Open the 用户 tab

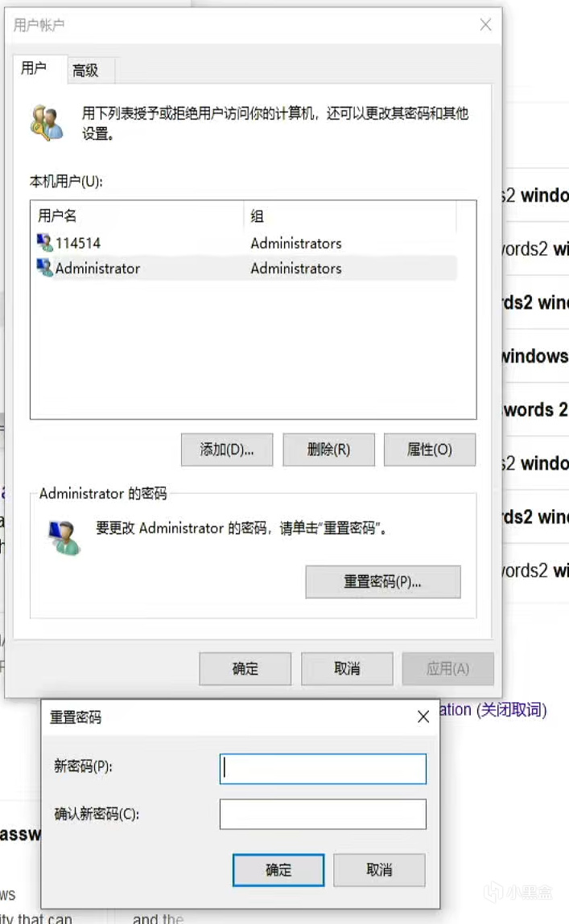click(34, 68)
